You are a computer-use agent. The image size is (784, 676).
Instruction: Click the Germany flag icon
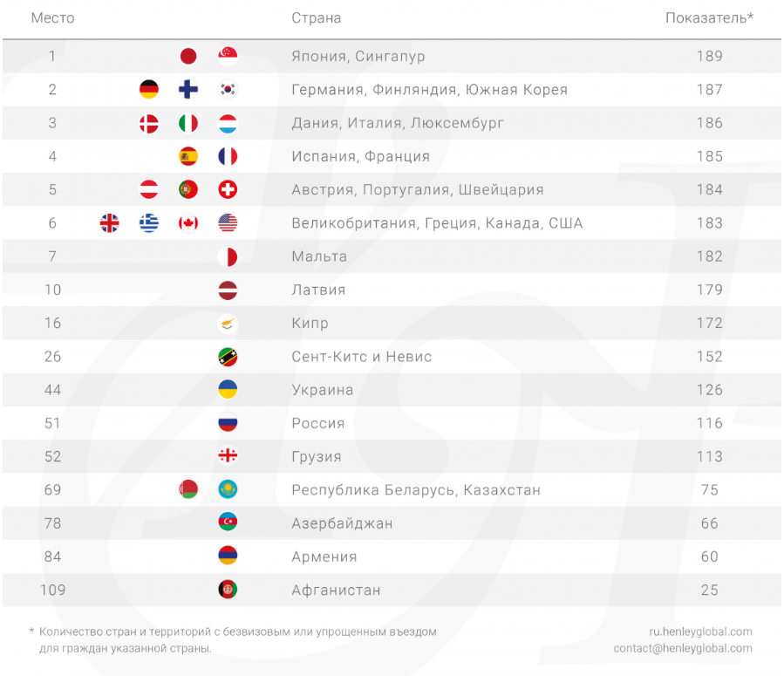click(x=149, y=90)
